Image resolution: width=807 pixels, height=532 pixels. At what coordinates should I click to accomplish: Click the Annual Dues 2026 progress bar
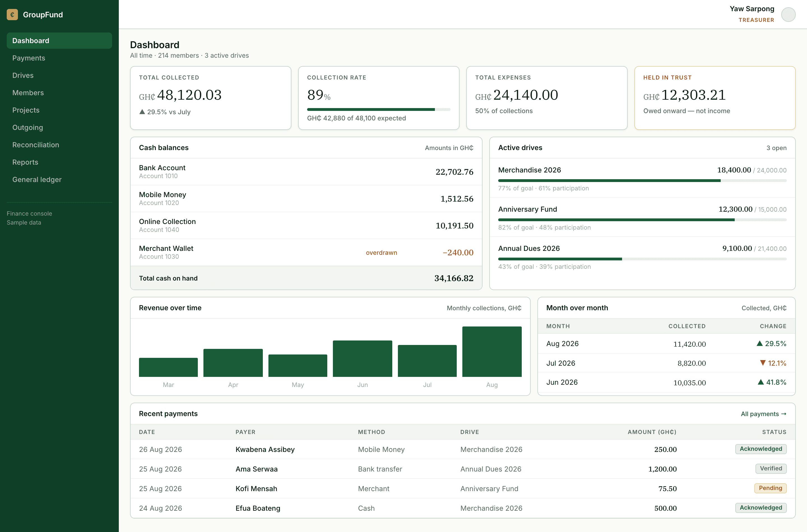click(642, 259)
